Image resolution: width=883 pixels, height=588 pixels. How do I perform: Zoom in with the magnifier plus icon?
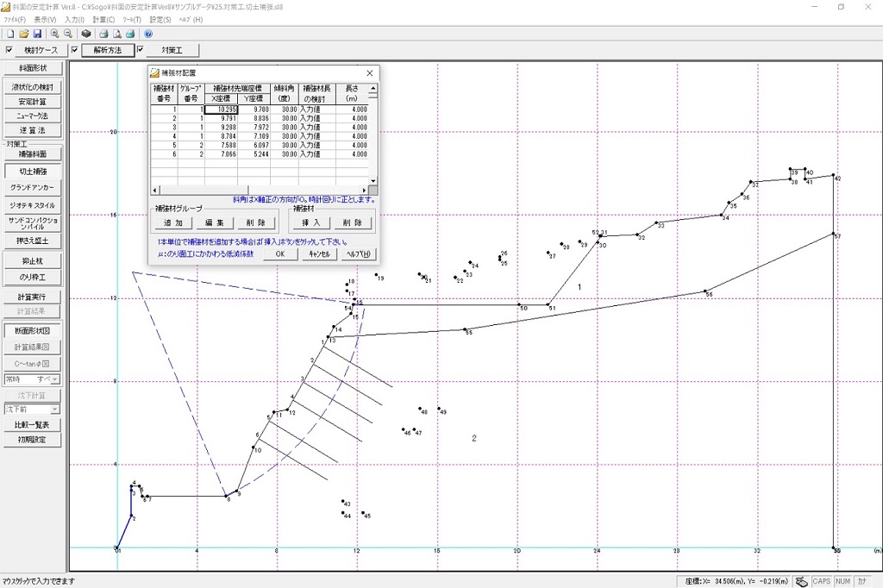pyautogui.click(x=54, y=34)
